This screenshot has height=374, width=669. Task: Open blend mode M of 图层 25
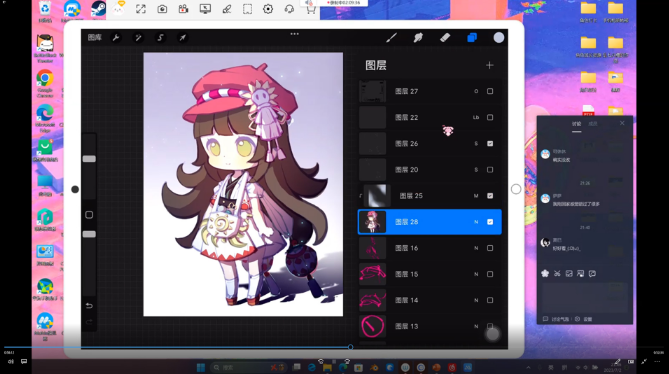[476, 196]
